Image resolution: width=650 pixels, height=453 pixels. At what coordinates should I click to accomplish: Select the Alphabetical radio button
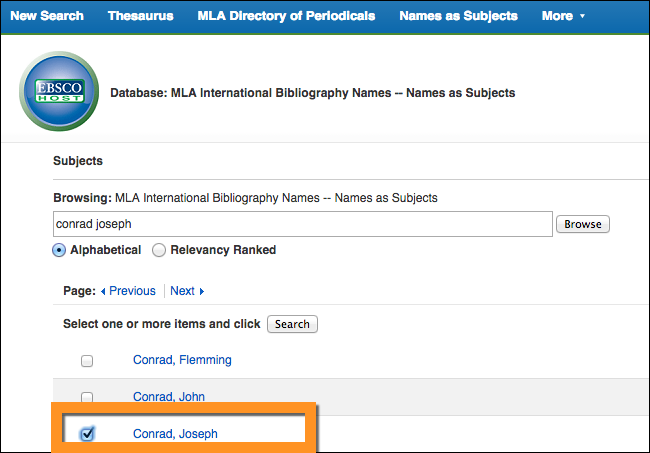[x=59, y=250]
